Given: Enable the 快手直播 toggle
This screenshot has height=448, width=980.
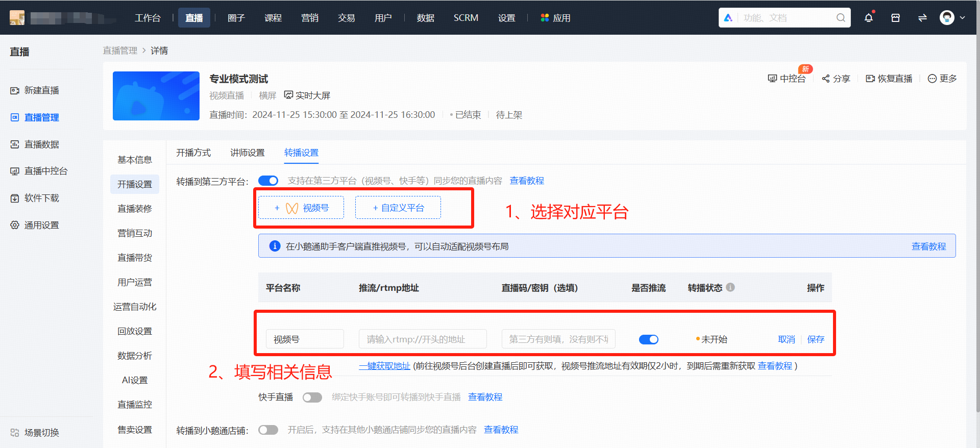Looking at the screenshot, I should point(312,397).
